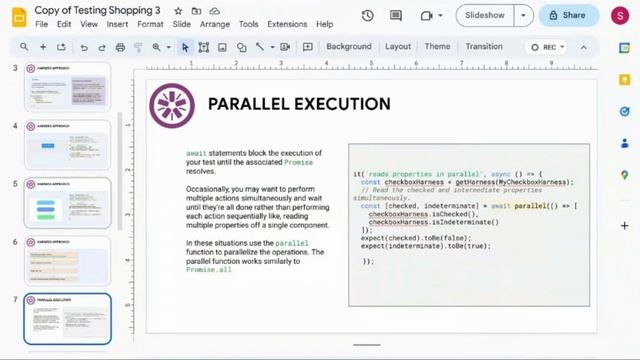Open line type dropdown arrow
640x360 pixels.
coord(272,47)
